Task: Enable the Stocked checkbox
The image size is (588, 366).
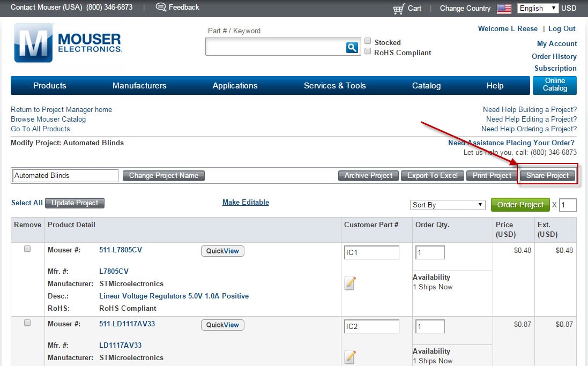Action: coord(368,41)
